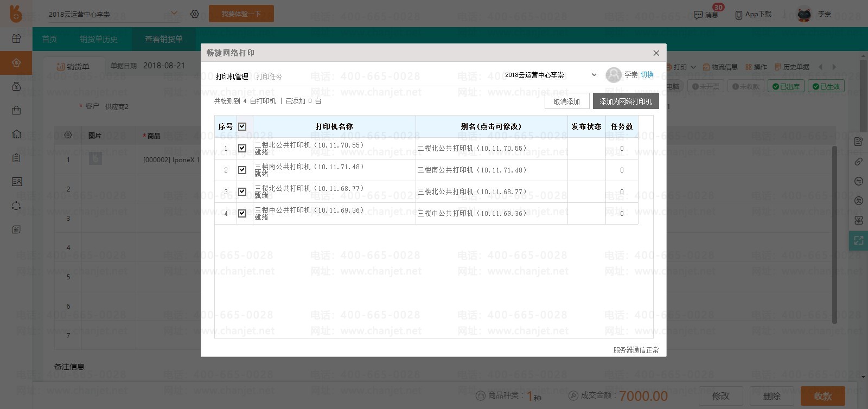The image size is (868, 409).
Task: Open 历史单据
Action: coord(792,67)
